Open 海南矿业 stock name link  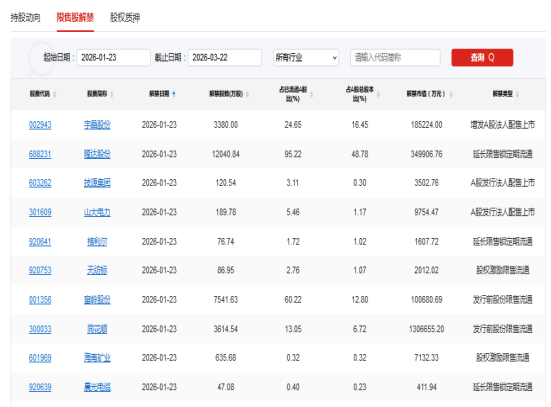pos(97,358)
